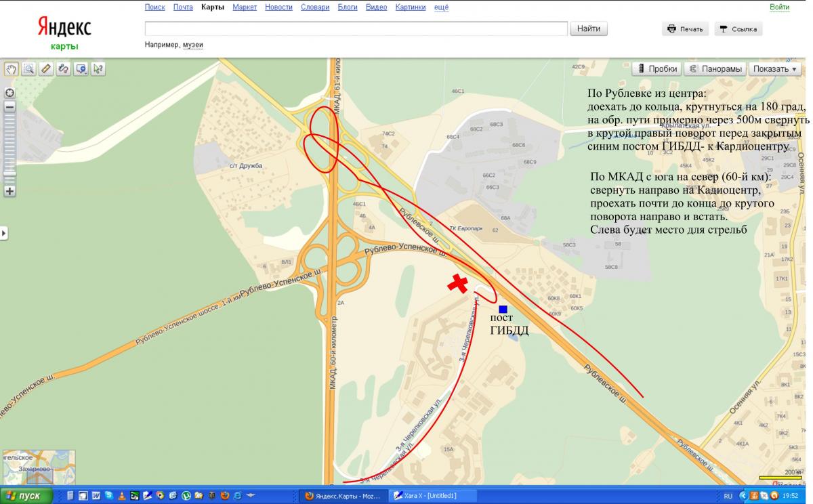
Task: Expand the ещё more-services link
Action: [x=441, y=7]
